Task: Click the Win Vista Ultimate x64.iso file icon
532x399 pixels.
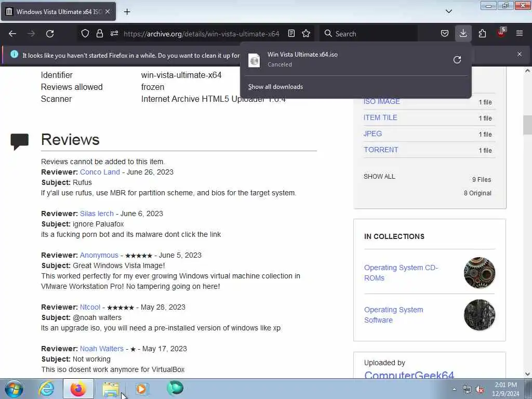Action: pos(254,60)
